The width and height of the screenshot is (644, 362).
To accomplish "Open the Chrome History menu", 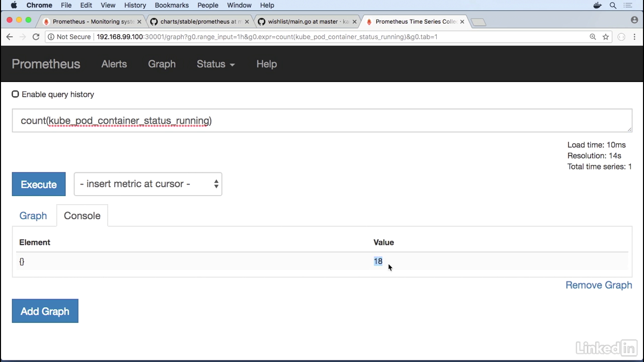I will (x=135, y=5).
